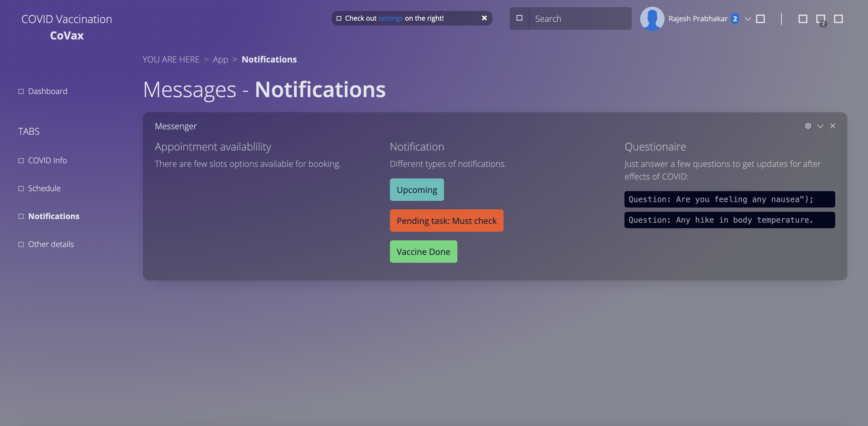The width and height of the screenshot is (868, 426).
Task: Click the icon next to Dashboard
Action: (x=21, y=91)
